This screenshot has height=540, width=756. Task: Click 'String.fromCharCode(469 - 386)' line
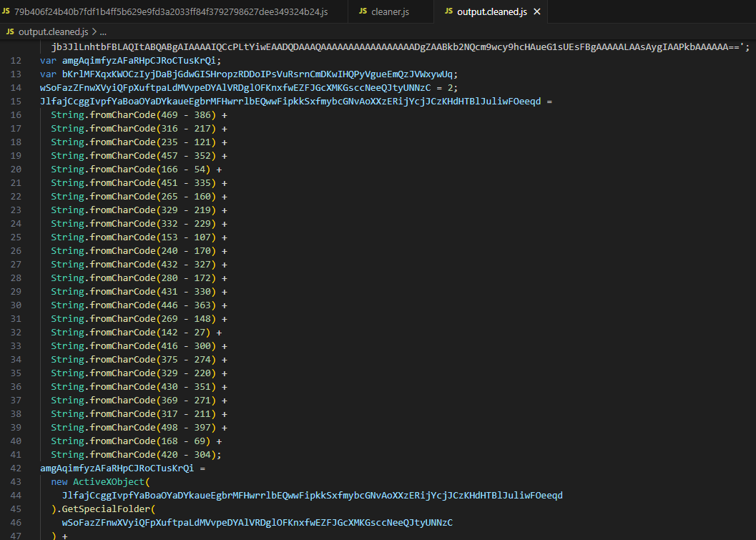tap(139, 114)
